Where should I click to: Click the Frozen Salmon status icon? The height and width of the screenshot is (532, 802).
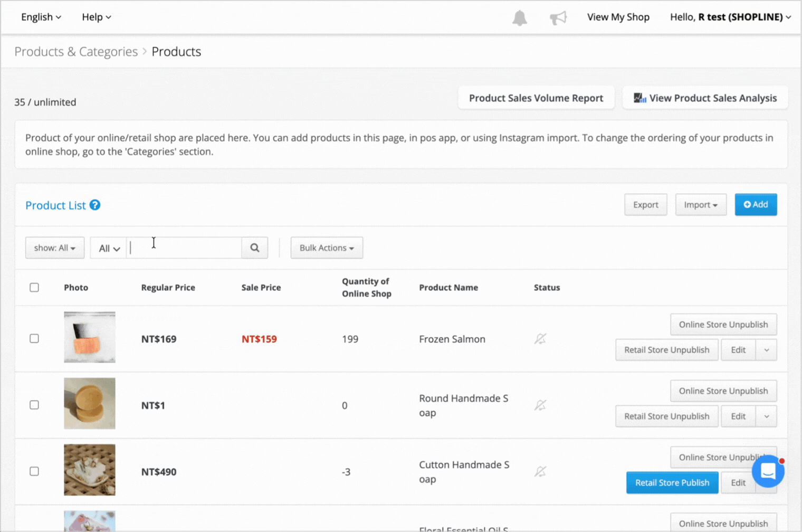tap(540, 339)
